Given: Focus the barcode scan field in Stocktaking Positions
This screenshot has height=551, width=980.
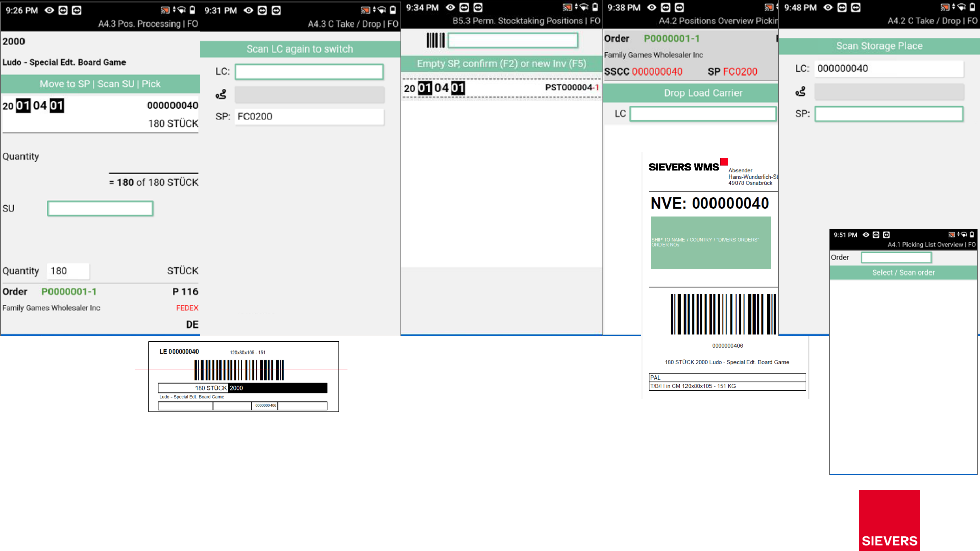Looking at the screenshot, I should point(513,40).
